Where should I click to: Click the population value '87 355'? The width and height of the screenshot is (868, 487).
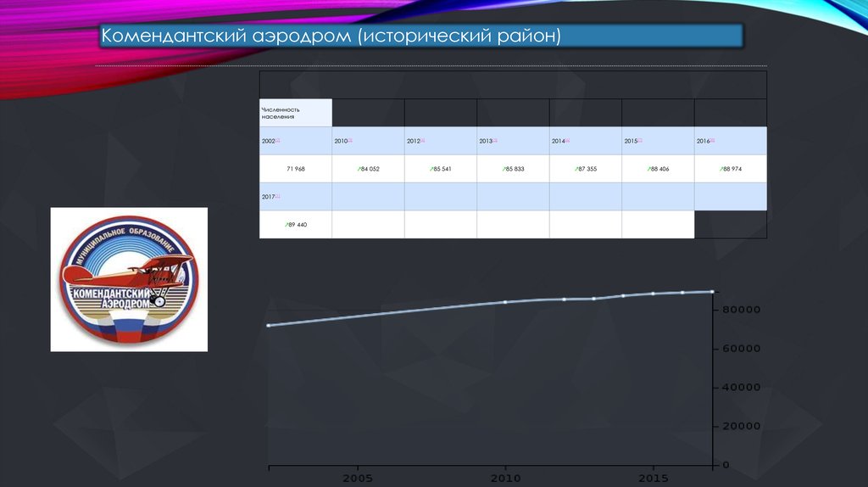pyautogui.click(x=587, y=169)
